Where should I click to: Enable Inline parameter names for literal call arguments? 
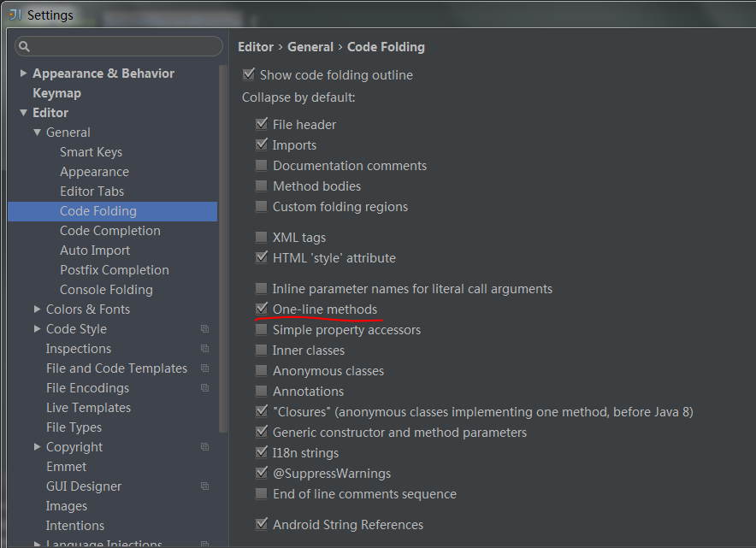click(262, 288)
